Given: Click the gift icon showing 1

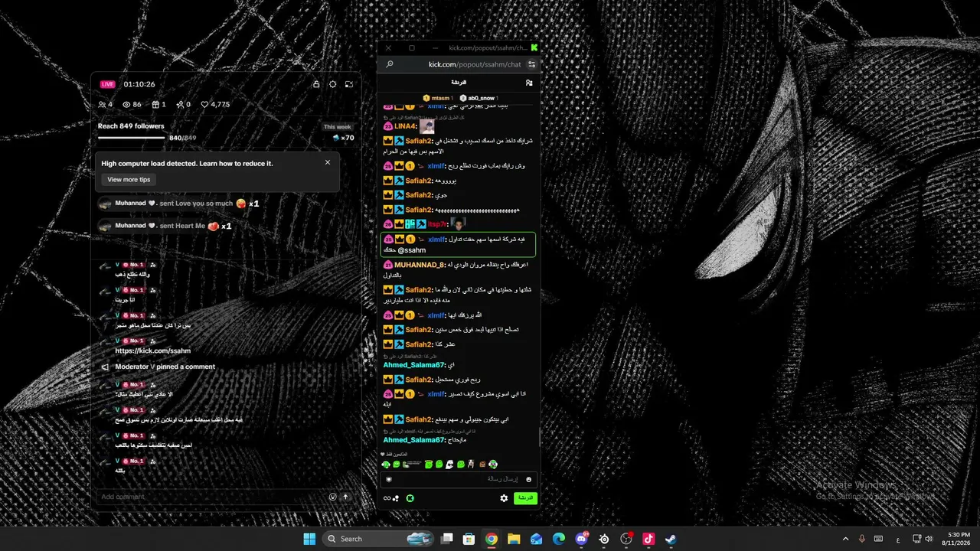Looking at the screenshot, I should pyautogui.click(x=156, y=105).
